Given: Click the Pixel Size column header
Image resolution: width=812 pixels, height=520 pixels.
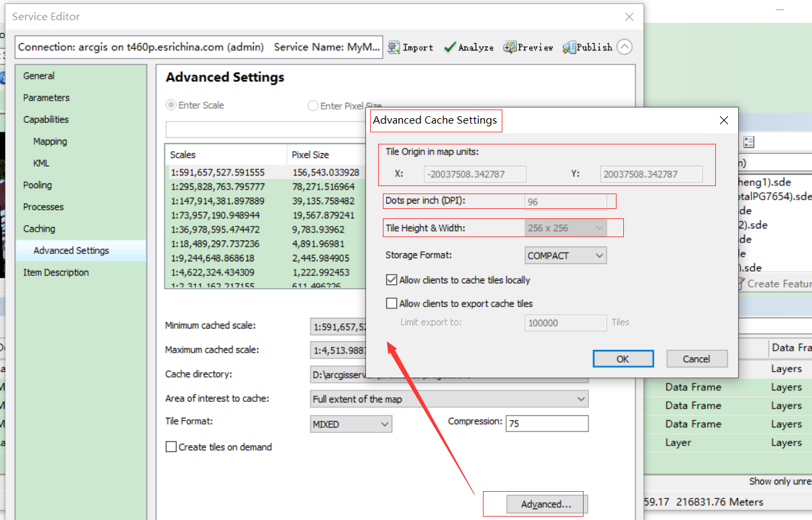Looking at the screenshot, I should pyautogui.click(x=327, y=155).
